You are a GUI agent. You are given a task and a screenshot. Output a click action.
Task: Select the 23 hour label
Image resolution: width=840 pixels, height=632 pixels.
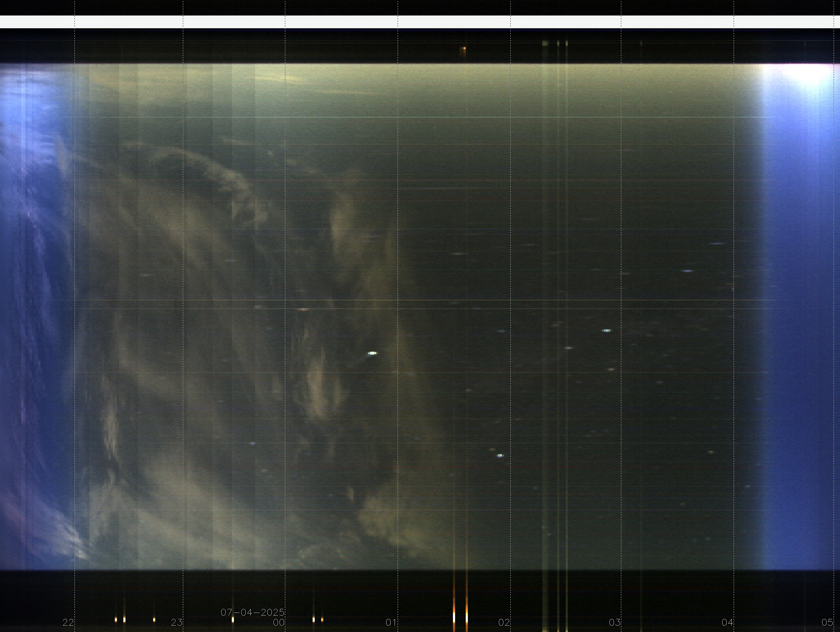coord(177,623)
